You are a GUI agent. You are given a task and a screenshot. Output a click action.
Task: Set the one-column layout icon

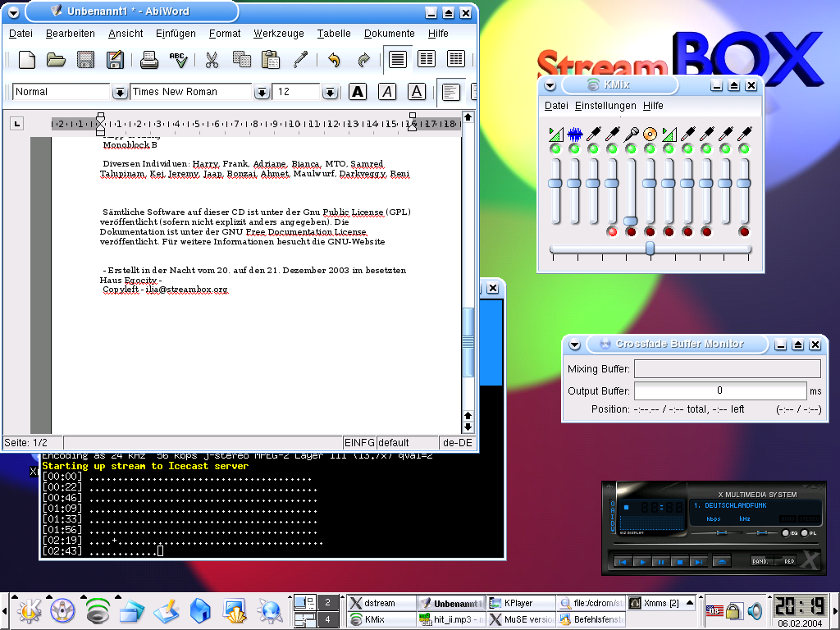(x=398, y=59)
